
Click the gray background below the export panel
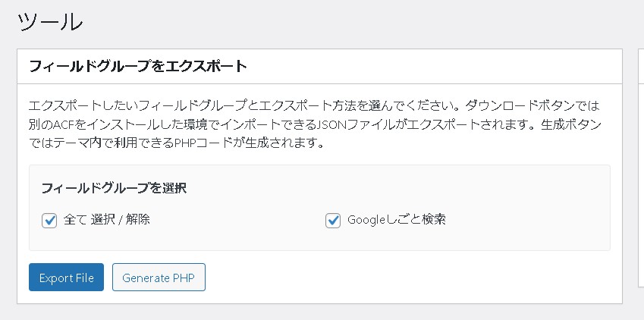click(319, 312)
